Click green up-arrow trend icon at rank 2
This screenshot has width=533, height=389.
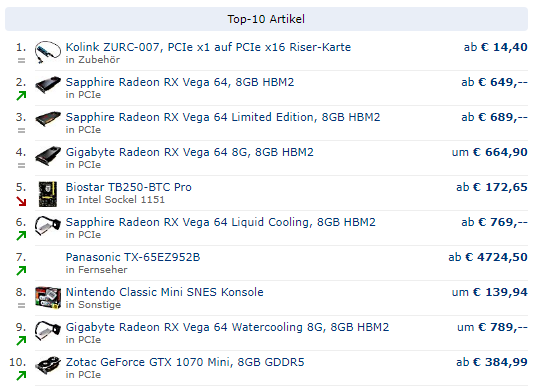21,96
